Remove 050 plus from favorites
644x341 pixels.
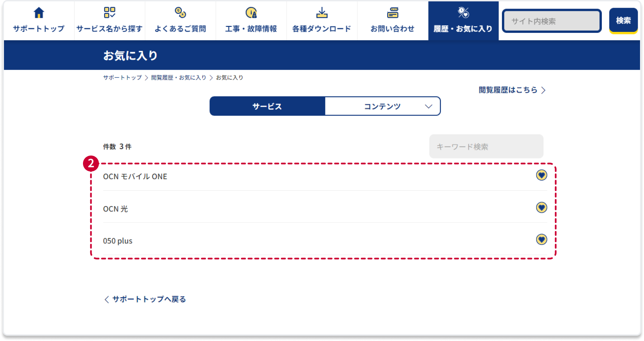pos(541,239)
